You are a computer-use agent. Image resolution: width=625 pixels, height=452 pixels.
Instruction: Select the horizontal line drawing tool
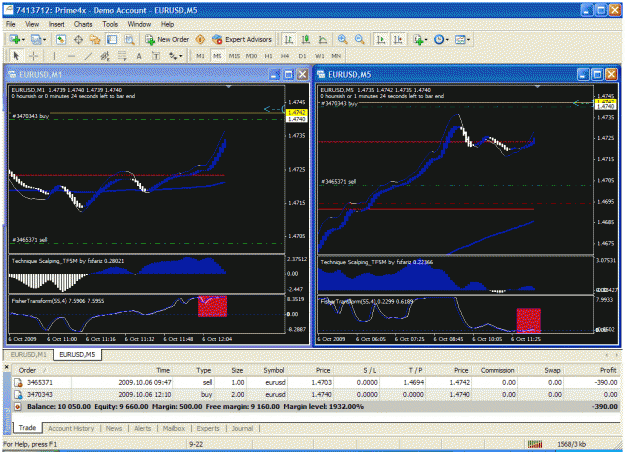click(71, 56)
